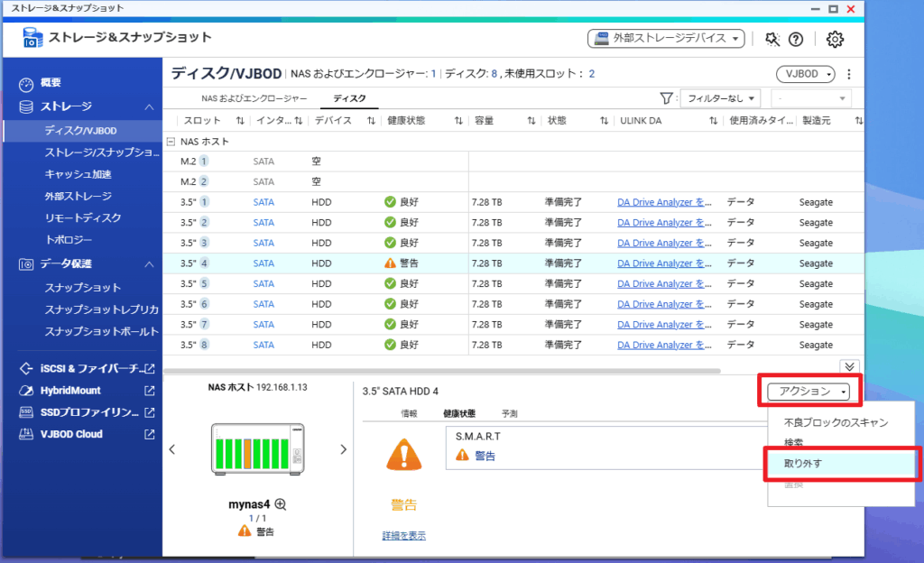Open the global settings gear icon
924x563 pixels.
pyautogui.click(x=835, y=40)
